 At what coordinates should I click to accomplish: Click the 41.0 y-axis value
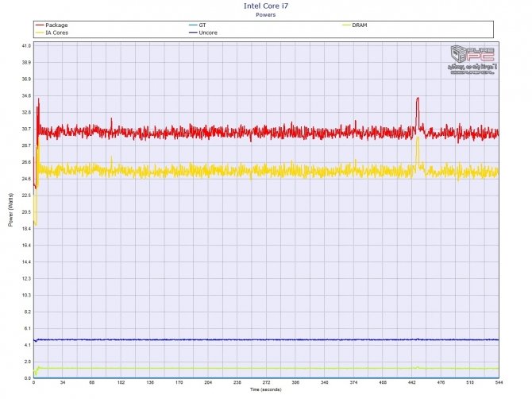pos(27,46)
